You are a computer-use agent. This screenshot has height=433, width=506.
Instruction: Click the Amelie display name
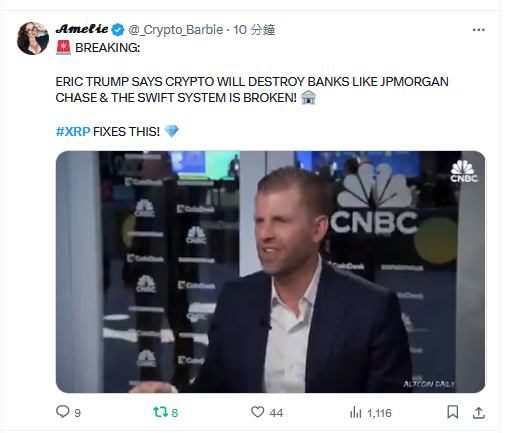82,29
